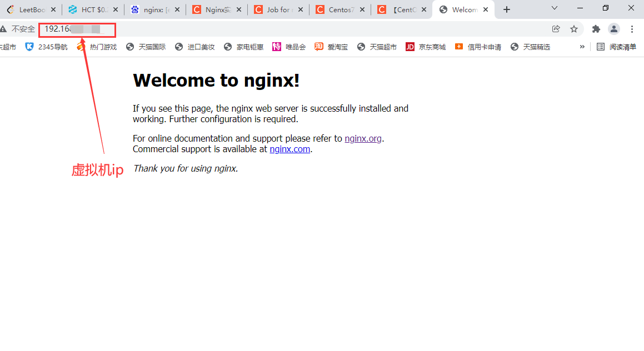Open the share icon in the toolbar
Image resolution: width=644 pixels, height=351 pixels.
[556, 29]
